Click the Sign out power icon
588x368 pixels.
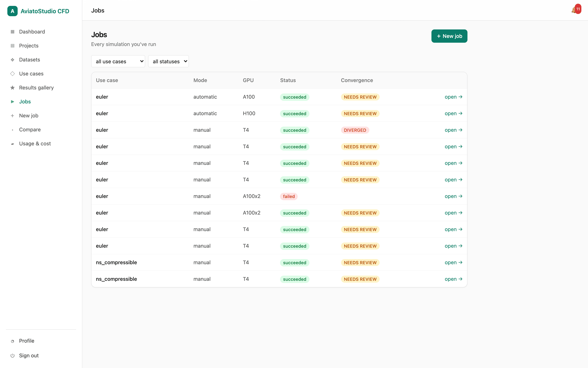pyautogui.click(x=12, y=356)
